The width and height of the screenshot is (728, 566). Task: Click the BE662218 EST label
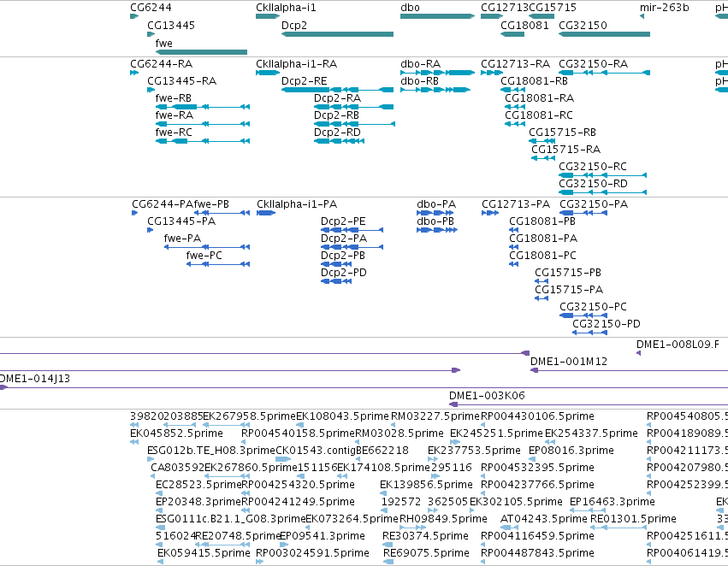(x=382, y=451)
